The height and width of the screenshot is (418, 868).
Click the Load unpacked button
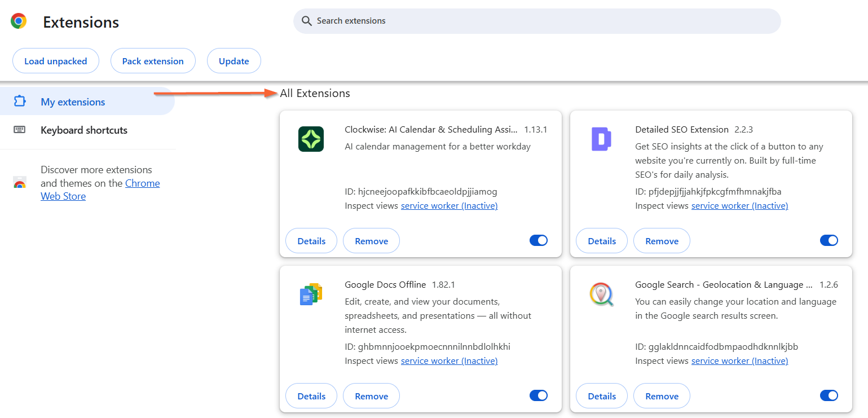[55, 61]
